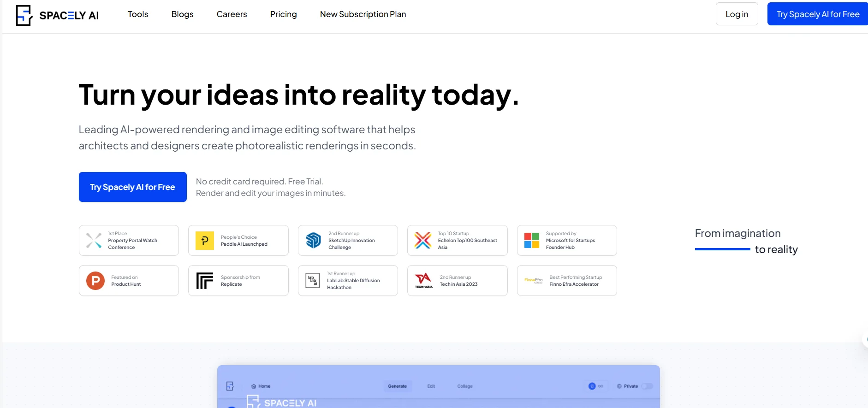Click the Product Hunt logo icon
Image resolution: width=868 pixels, height=408 pixels.
pos(95,280)
